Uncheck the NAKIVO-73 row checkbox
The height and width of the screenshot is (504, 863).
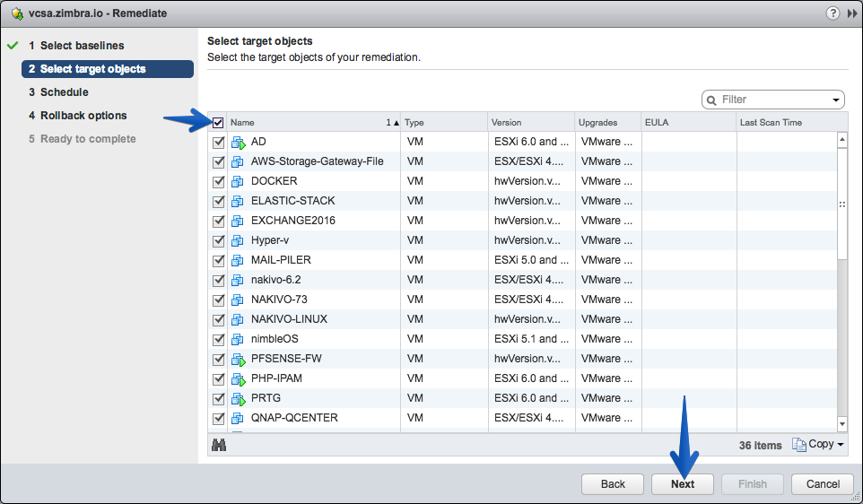(219, 300)
